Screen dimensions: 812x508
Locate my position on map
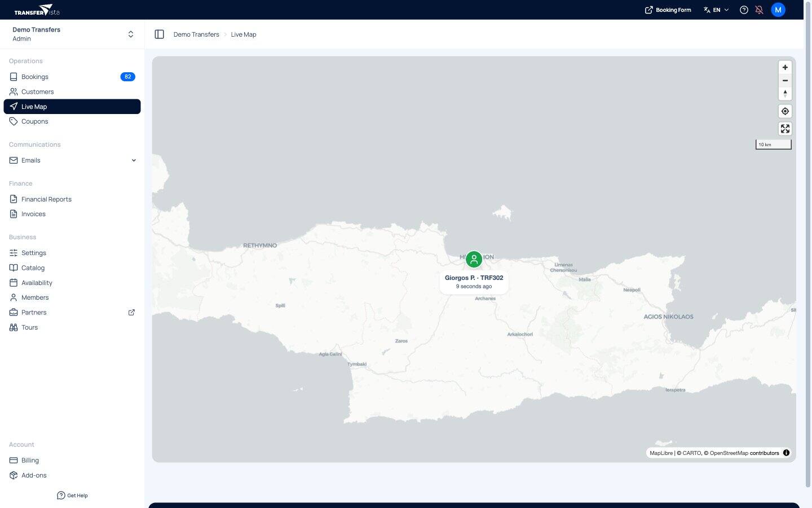[785, 111]
